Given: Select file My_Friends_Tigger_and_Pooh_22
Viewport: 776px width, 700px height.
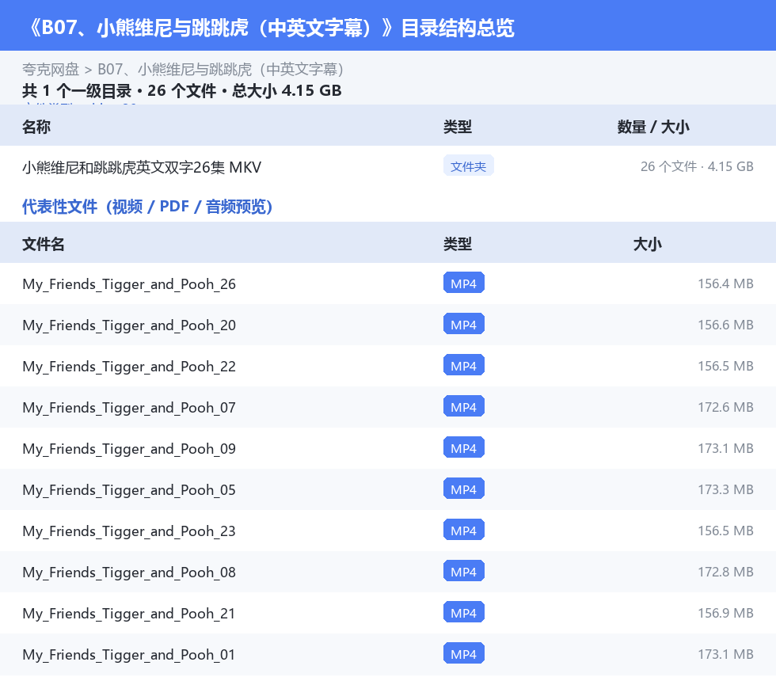Looking at the screenshot, I should click(x=129, y=367).
